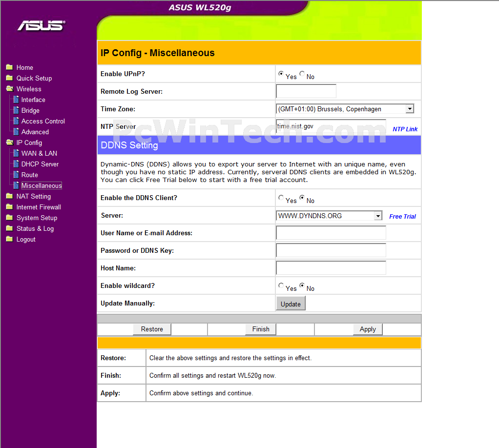
Task: Open the Internet Firewall menu
Action: [x=39, y=207]
